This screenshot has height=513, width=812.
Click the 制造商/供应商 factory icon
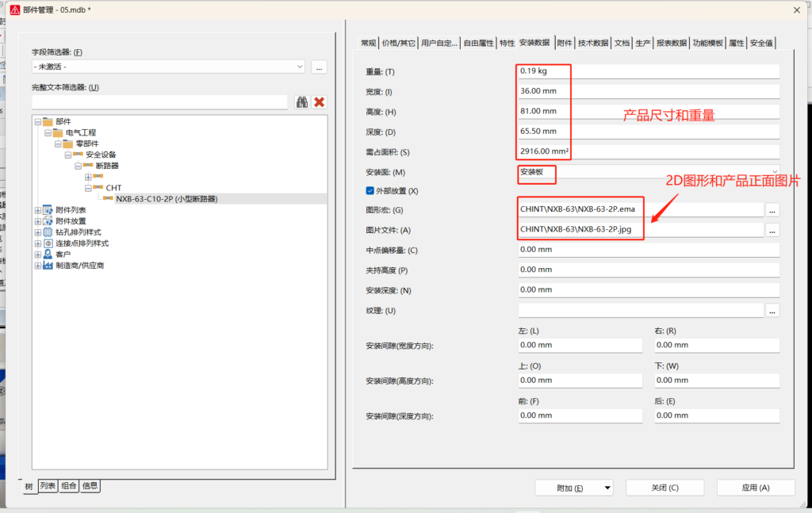click(48, 266)
